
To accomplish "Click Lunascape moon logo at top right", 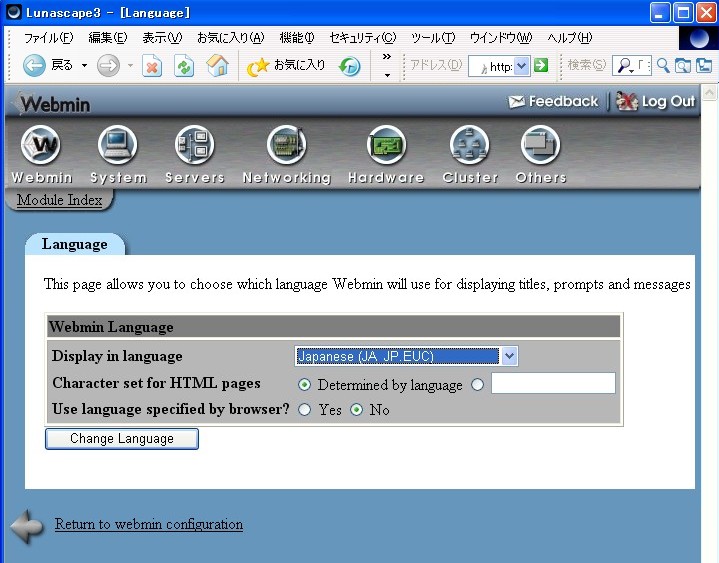I will 698,38.
